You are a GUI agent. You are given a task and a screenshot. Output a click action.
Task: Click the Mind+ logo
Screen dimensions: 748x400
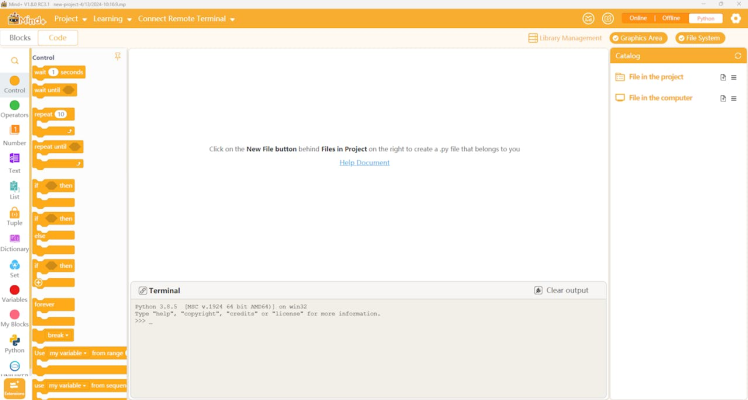pyautogui.click(x=27, y=19)
